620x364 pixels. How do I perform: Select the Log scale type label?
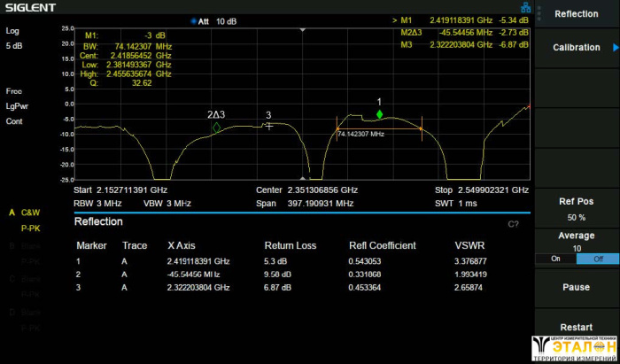[x=13, y=31]
